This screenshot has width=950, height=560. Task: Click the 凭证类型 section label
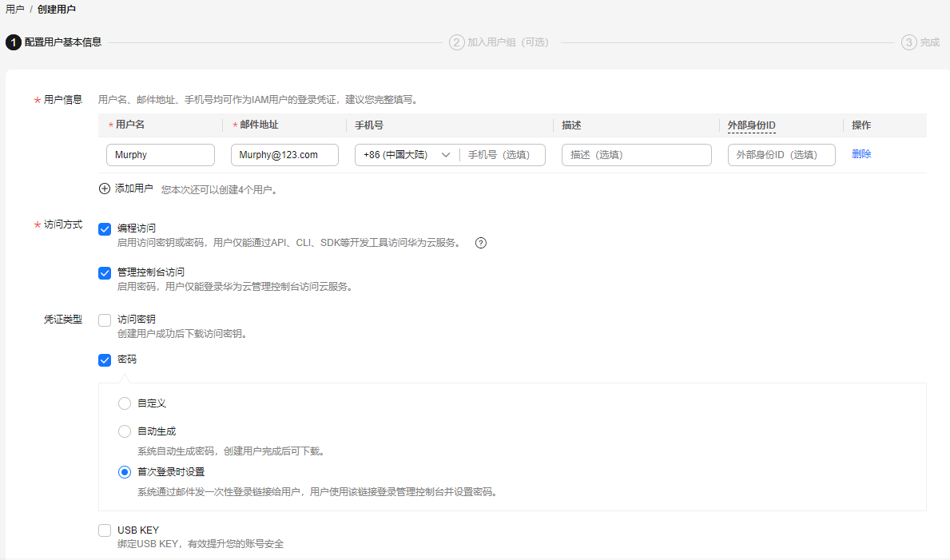click(x=63, y=320)
